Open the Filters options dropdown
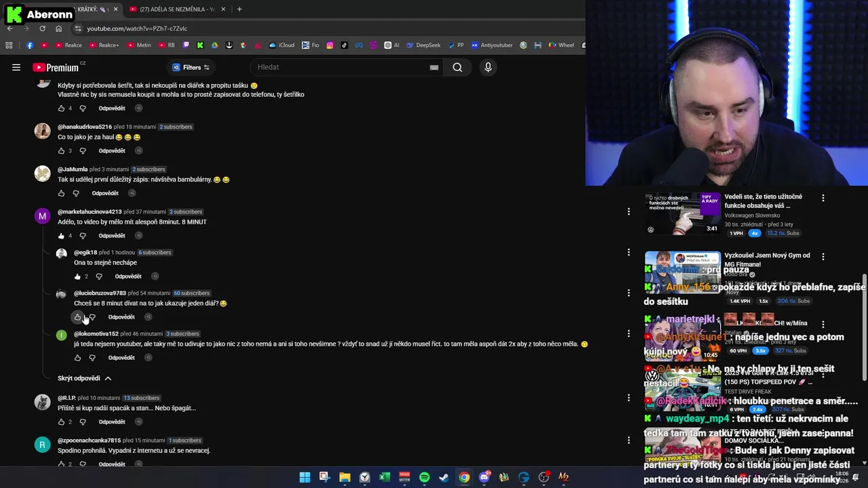 pyautogui.click(x=191, y=67)
